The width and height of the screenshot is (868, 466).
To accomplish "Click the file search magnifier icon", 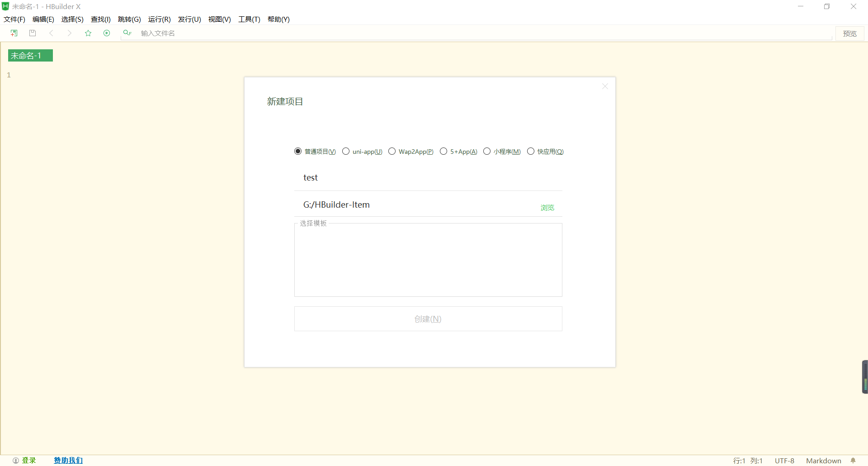I will click(127, 33).
